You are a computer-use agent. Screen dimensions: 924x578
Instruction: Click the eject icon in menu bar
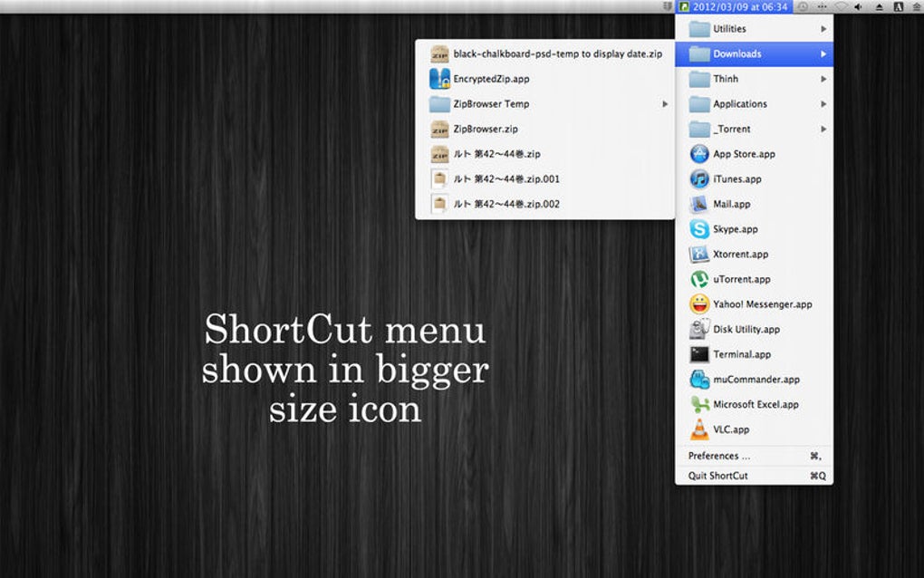click(x=880, y=6)
